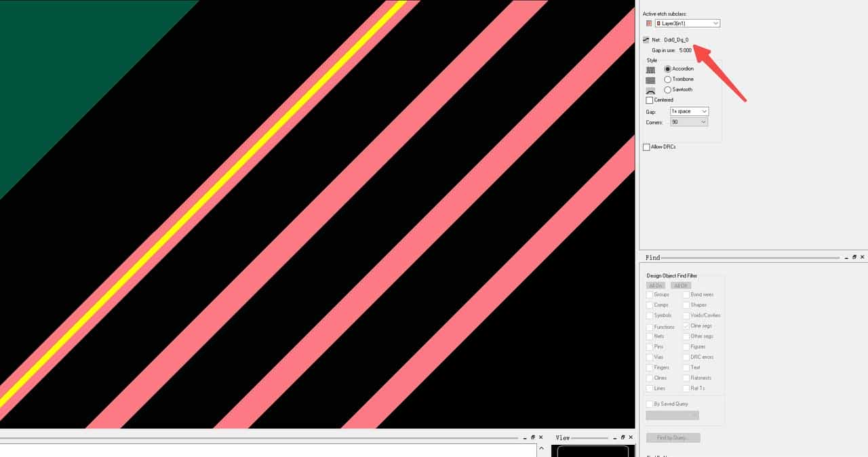Toggle the Bond wires checkbox
Screen dimensions: 868x457
pos(686,295)
